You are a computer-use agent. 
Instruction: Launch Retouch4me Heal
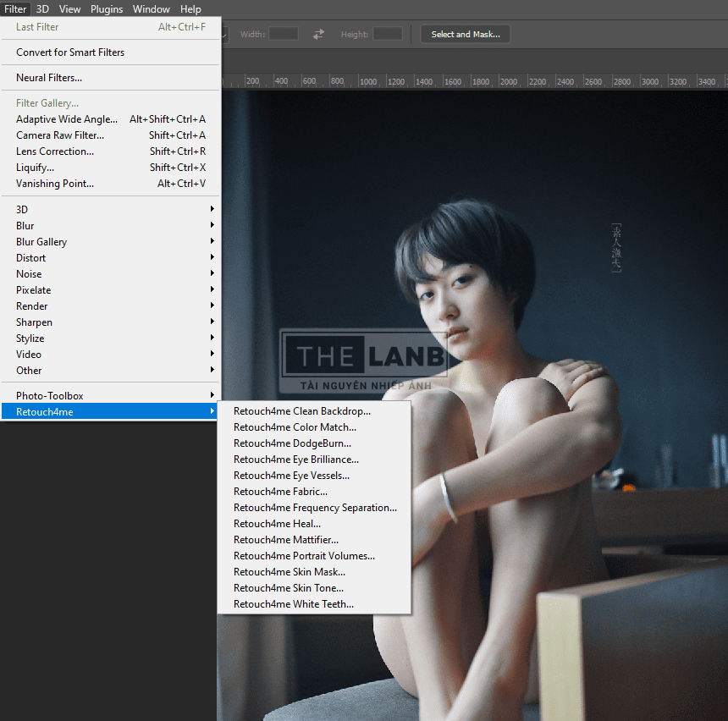(314, 524)
